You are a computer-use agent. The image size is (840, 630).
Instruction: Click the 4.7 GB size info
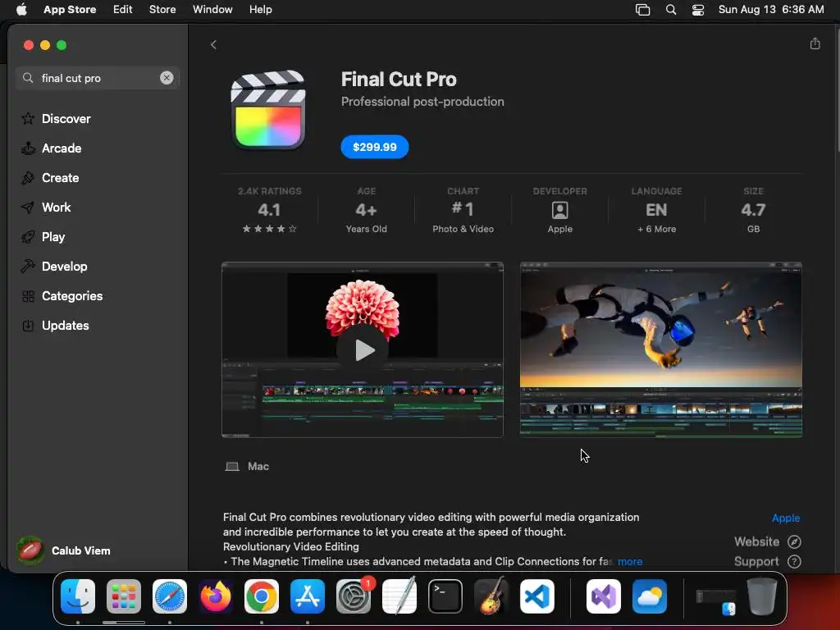click(753, 210)
